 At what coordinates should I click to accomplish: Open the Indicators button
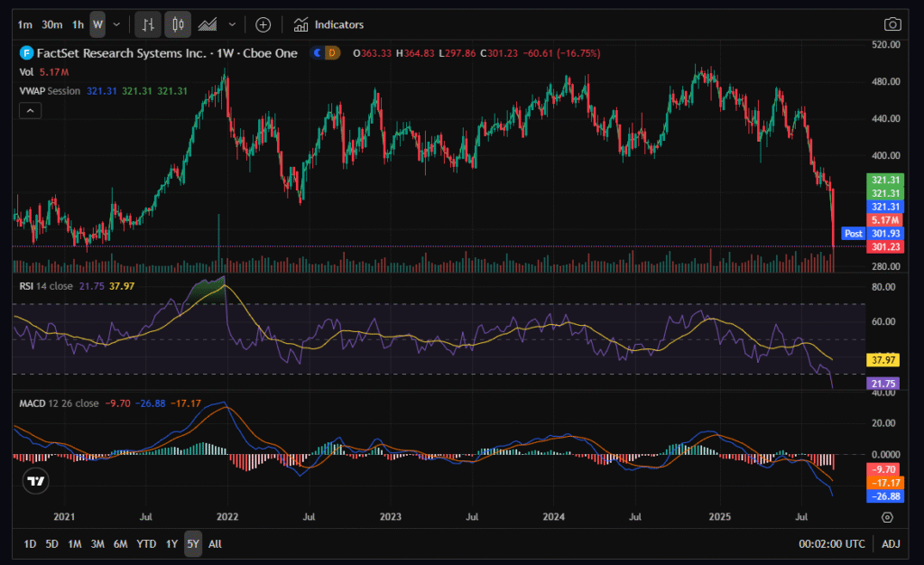click(329, 24)
